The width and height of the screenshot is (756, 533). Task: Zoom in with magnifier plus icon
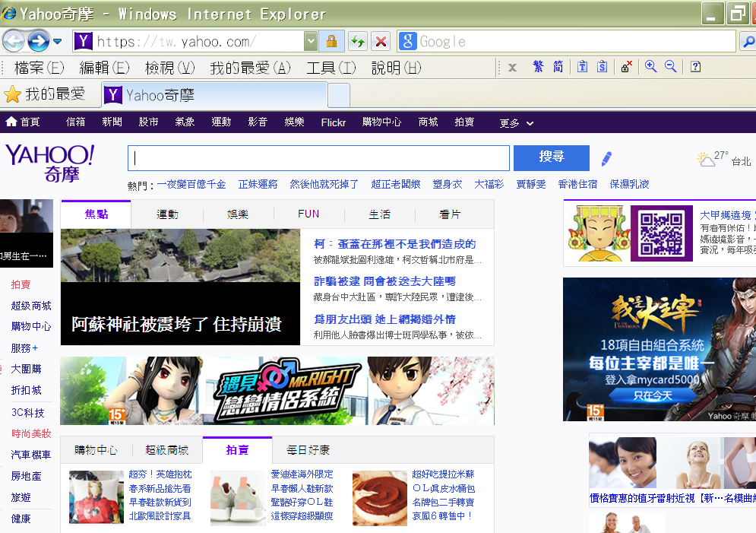(x=651, y=67)
